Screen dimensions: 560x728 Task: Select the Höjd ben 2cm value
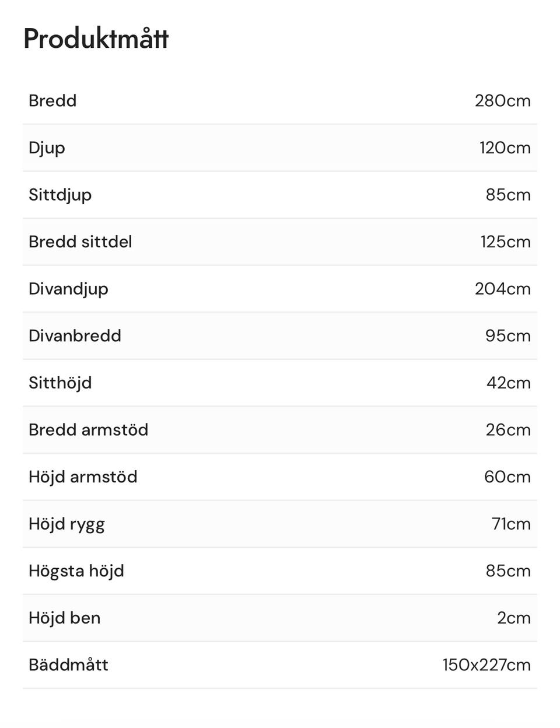(513, 618)
